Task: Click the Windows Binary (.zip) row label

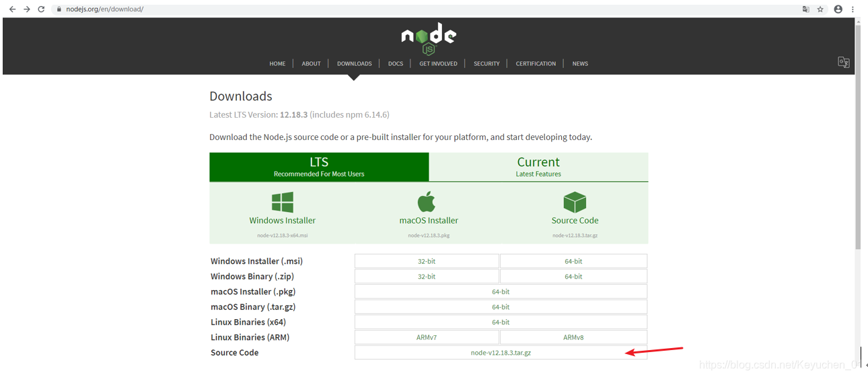Action: pyautogui.click(x=252, y=277)
